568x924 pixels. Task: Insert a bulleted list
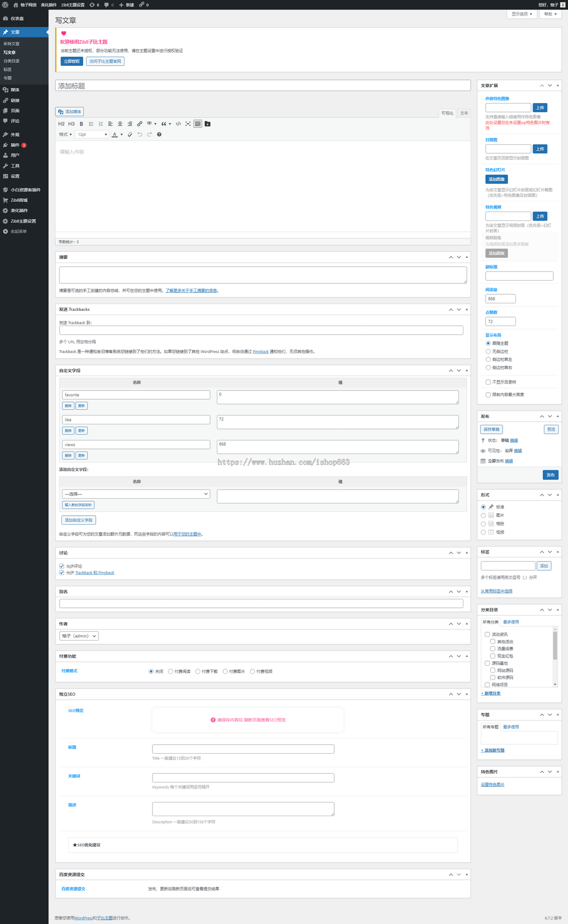(x=91, y=124)
